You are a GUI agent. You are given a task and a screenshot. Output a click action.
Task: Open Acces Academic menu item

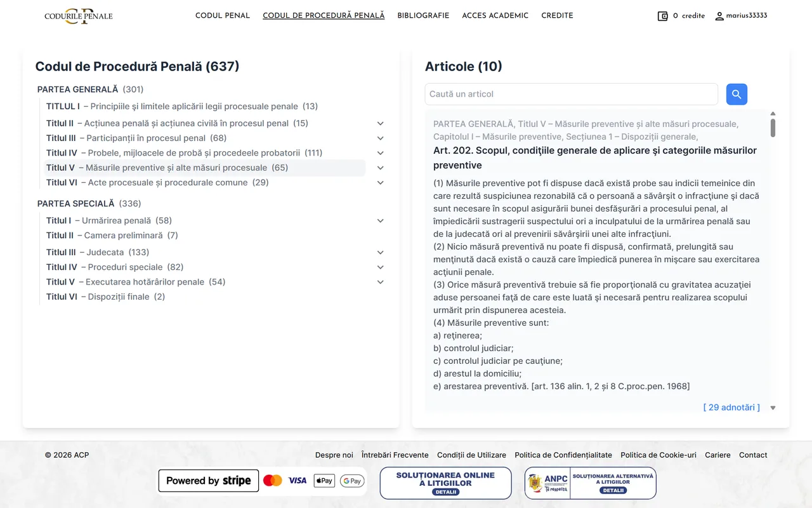[x=495, y=16]
